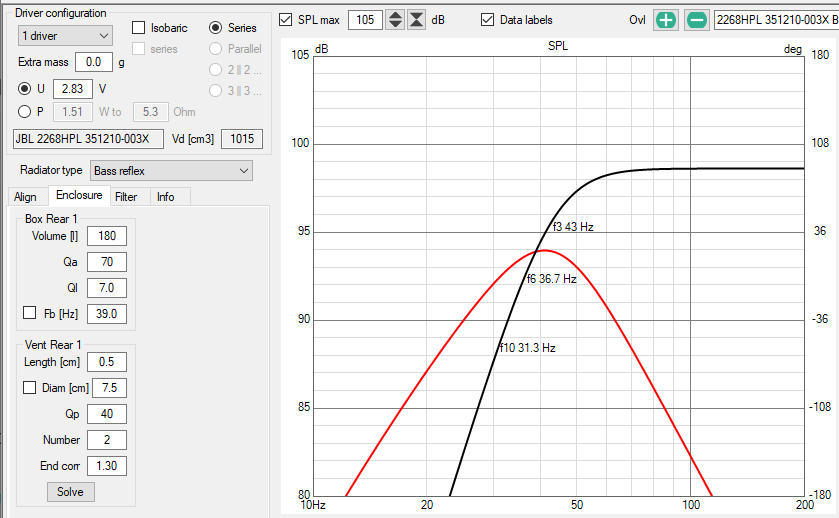Switch to the Info tab
Image resolution: width=839 pixels, height=518 pixels.
click(165, 196)
